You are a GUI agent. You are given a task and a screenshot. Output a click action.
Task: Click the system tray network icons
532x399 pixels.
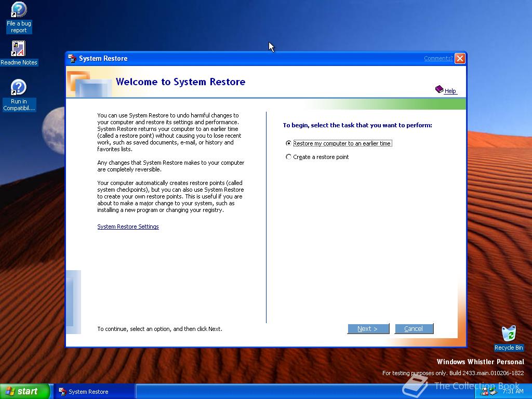488,392
